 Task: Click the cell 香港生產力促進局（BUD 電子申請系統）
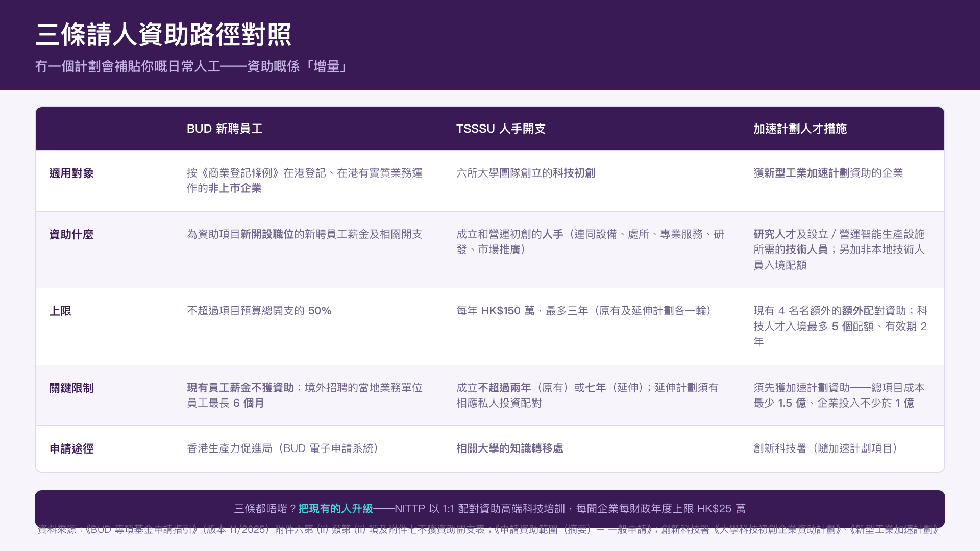[x=284, y=448]
